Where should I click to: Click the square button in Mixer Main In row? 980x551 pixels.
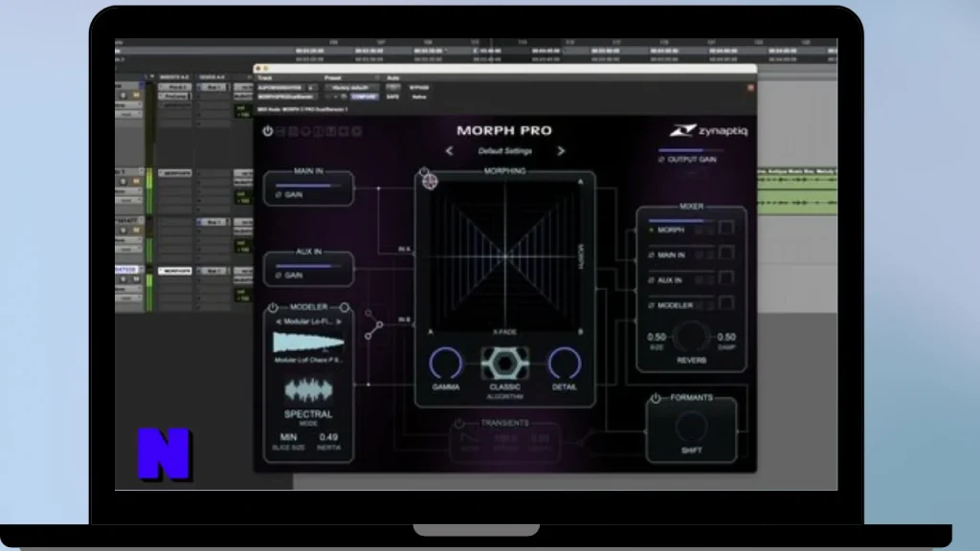(726, 253)
